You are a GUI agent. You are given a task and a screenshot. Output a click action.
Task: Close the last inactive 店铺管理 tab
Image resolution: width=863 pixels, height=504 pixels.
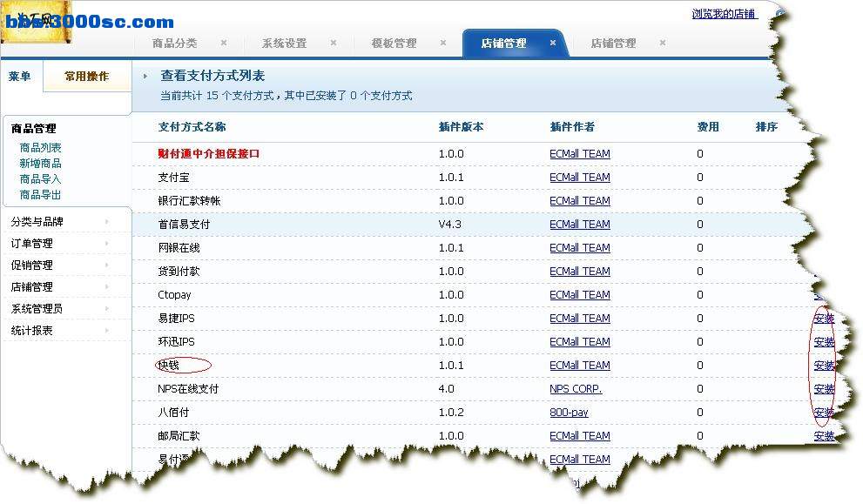[x=663, y=43]
